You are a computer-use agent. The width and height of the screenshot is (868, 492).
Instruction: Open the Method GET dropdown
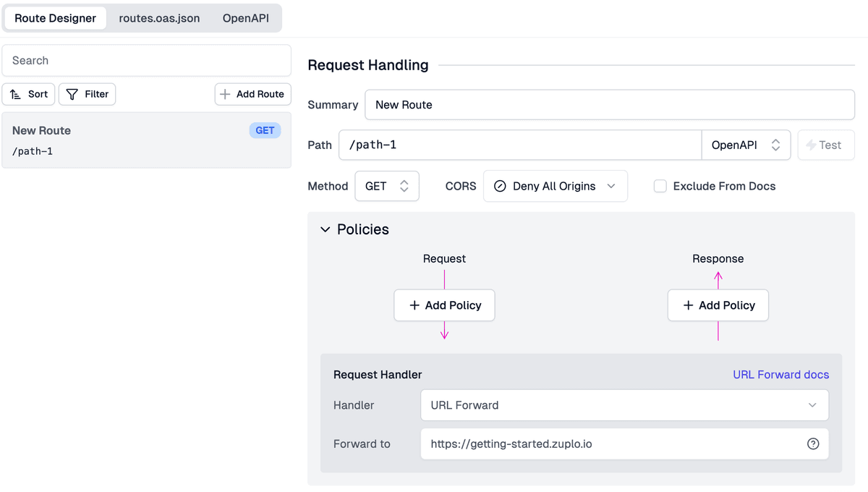[386, 186]
